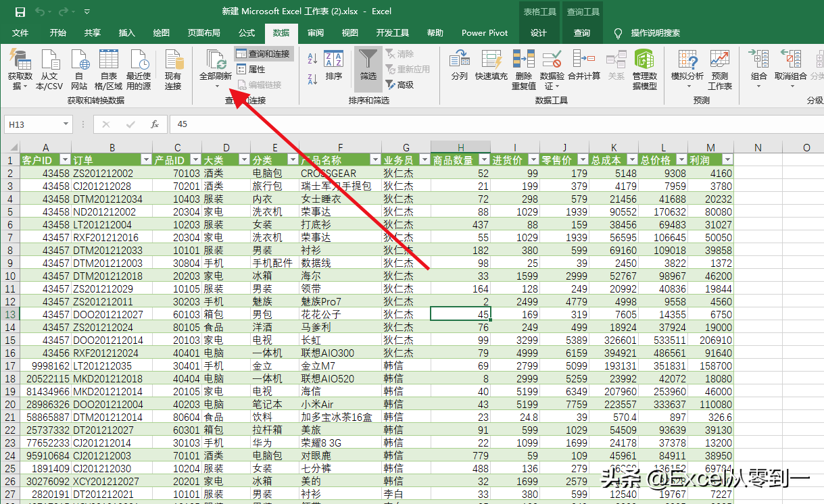The width and height of the screenshot is (824, 504).
Task: Click the Redo arrow icon
Action: tap(64, 11)
